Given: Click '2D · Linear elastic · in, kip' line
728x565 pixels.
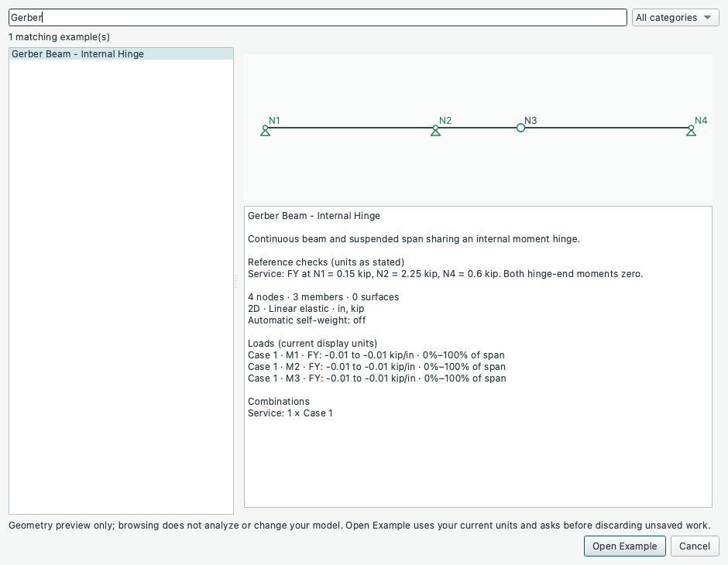Looking at the screenshot, I should coord(306,309).
